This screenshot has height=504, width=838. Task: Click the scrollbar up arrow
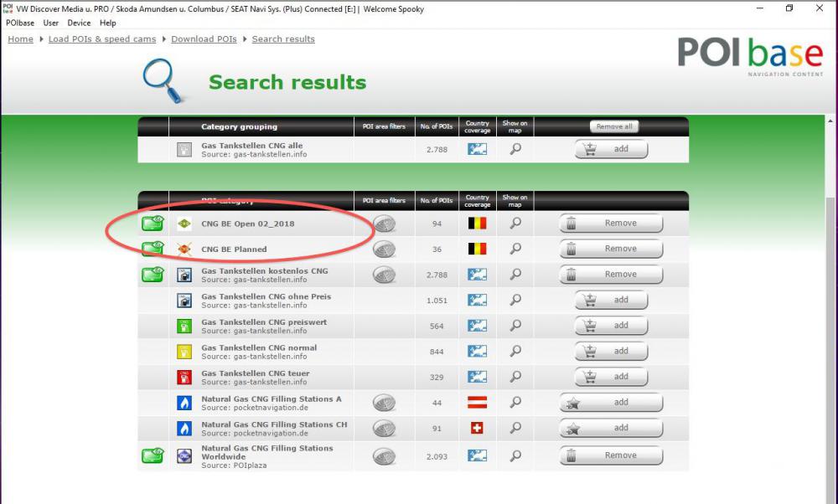pyautogui.click(x=830, y=121)
